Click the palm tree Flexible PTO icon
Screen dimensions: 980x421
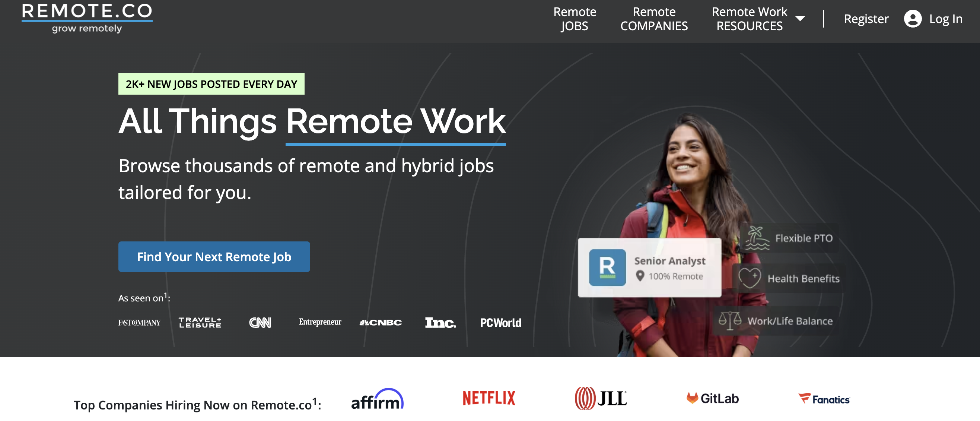click(756, 238)
